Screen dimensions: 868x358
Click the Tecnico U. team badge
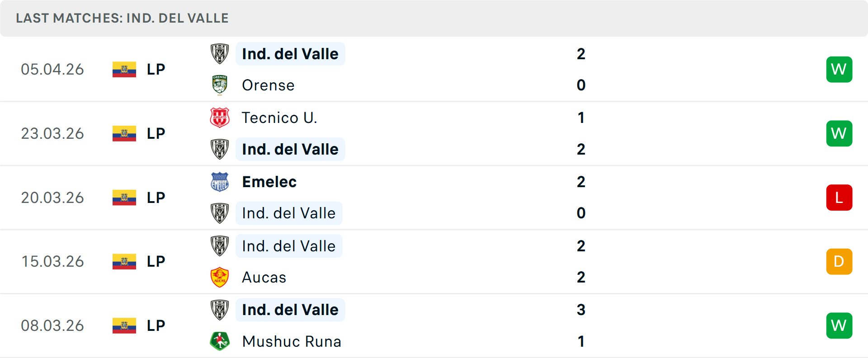(220, 118)
